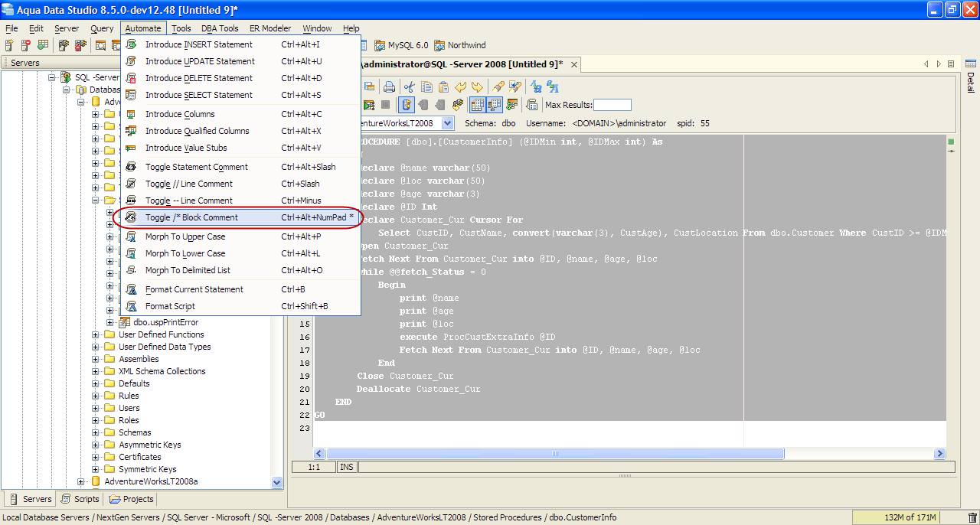The width and height of the screenshot is (980, 525).
Task: Choose Introduce Qualified Columns
Action: pyautogui.click(x=241, y=131)
